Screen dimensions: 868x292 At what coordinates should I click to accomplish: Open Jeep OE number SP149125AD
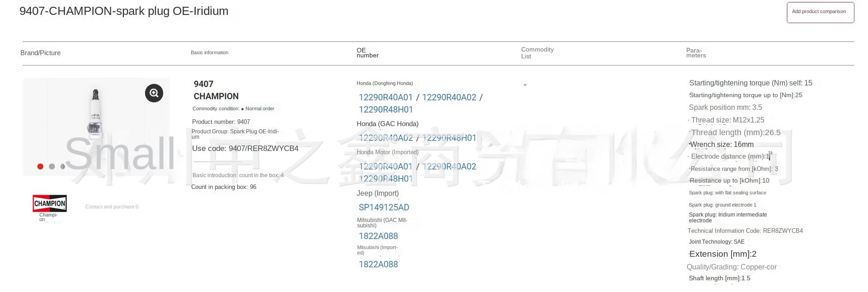384,207
